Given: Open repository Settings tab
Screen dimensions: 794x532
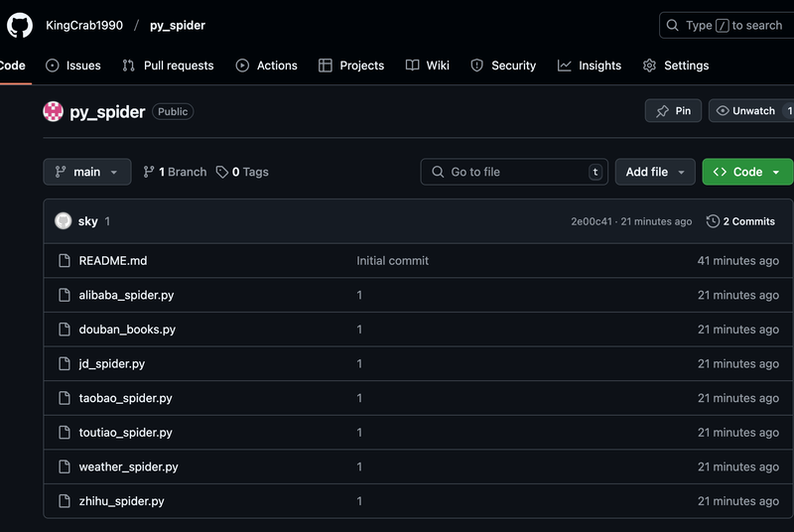Looking at the screenshot, I should pos(676,66).
